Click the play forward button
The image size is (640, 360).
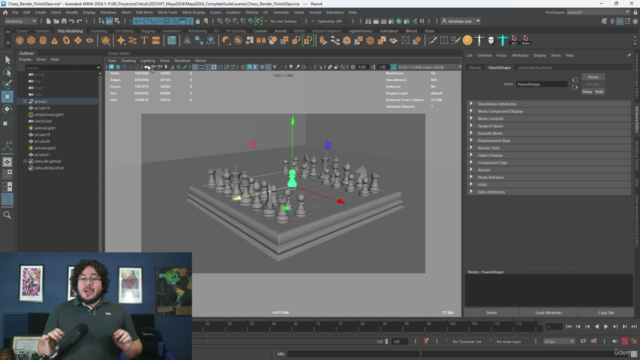606,327
